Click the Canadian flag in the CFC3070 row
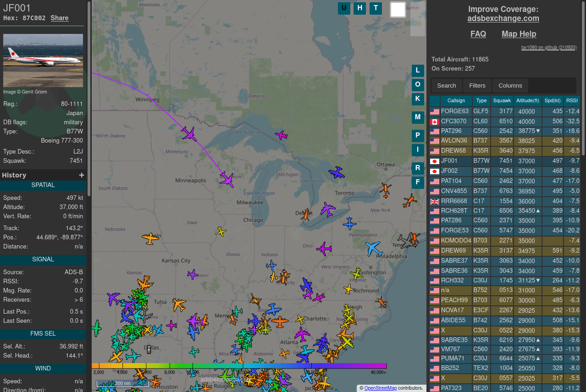This screenshot has height=392, width=586. (x=435, y=122)
